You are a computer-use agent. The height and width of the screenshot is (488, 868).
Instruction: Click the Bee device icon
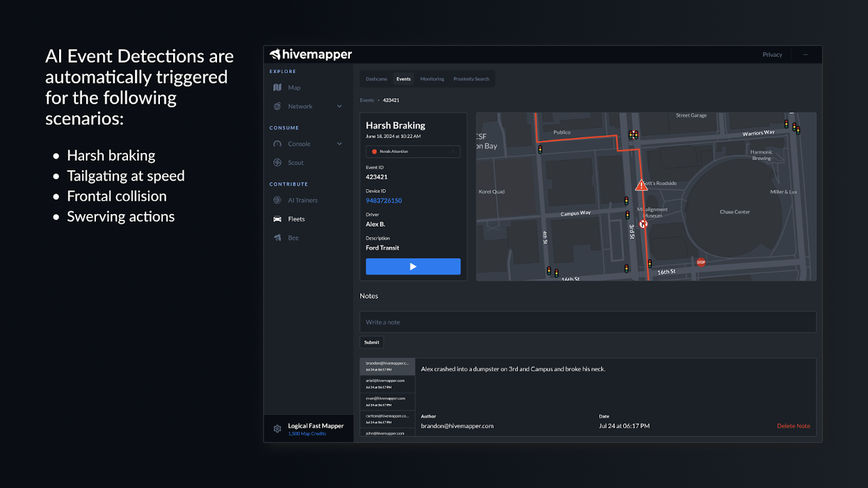pos(278,238)
